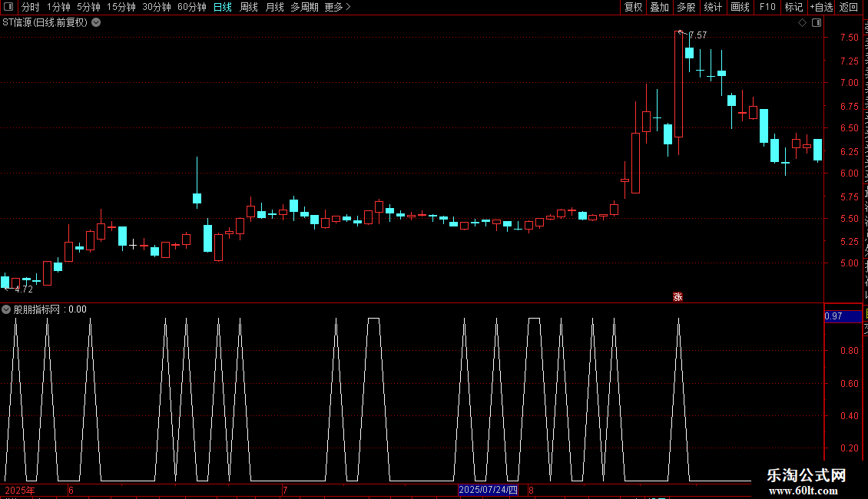
Task: Click the 2025年 label on time axis
Action: pos(20,490)
